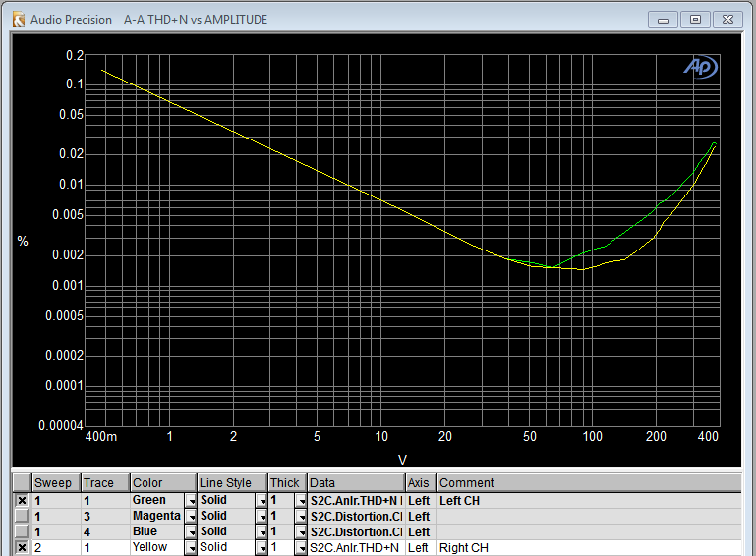Image resolution: width=756 pixels, height=556 pixels.
Task: Click the AP logo on the graph
Action: coord(701,68)
